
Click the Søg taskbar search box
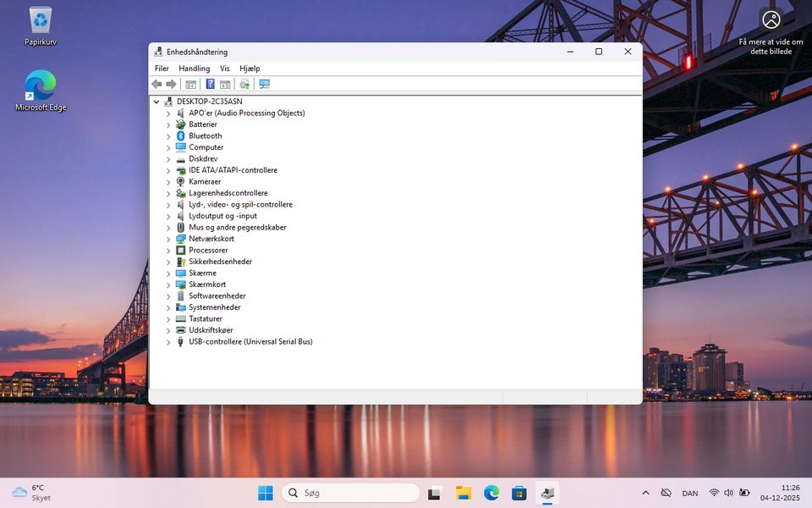tap(350, 493)
